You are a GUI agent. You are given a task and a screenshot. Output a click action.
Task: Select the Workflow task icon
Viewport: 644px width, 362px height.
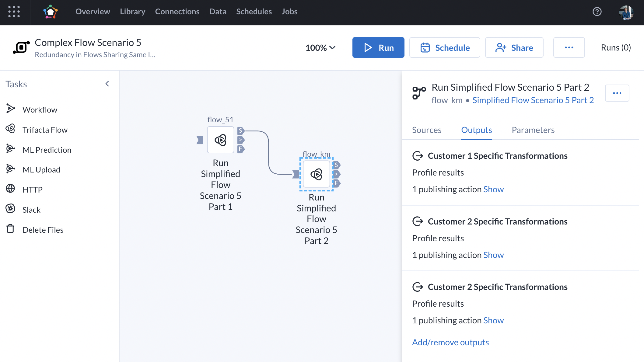coord(11,109)
